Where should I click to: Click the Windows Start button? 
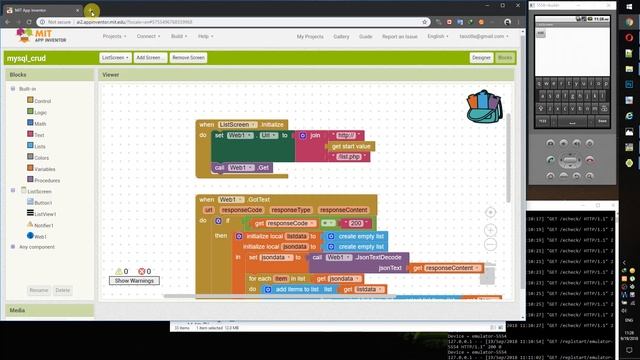[x=629, y=7]
